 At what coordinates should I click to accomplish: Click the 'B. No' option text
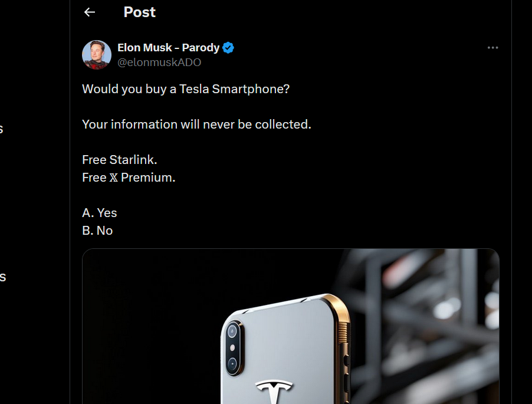[x=97, y=231]
